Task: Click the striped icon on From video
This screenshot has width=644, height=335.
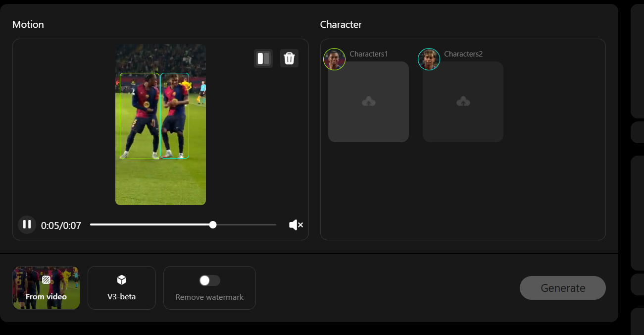Action: (x=46, y=280)
